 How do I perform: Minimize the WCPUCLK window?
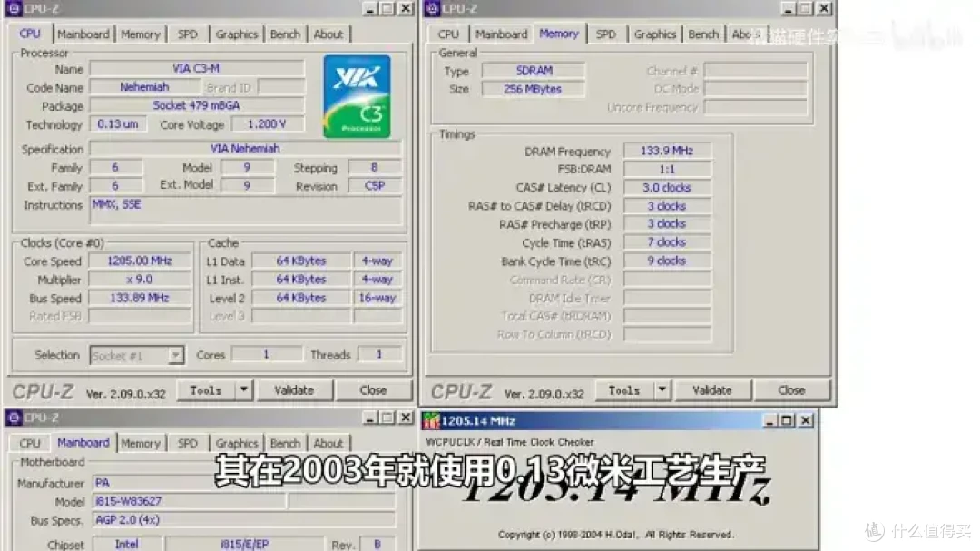(769, 421)
